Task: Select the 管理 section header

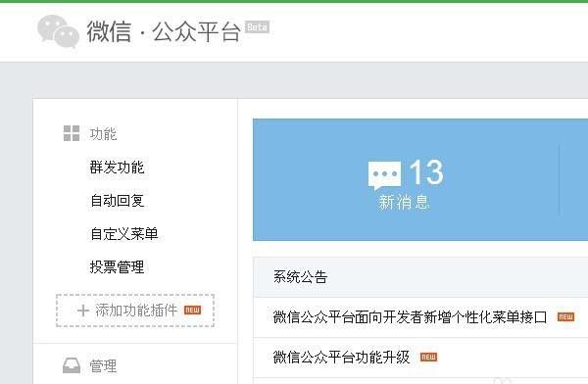Action: [103, 366]
